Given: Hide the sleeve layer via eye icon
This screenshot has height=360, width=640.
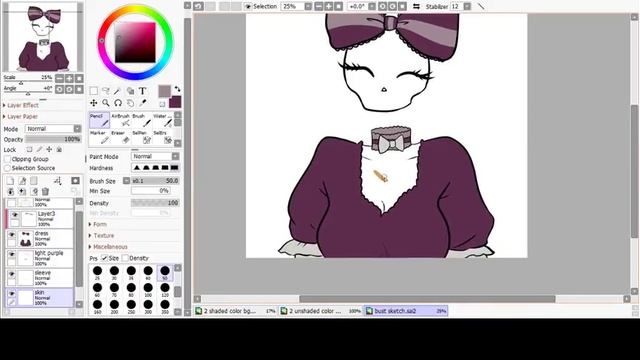Looking at the screenshot, I should pos(12,273).
